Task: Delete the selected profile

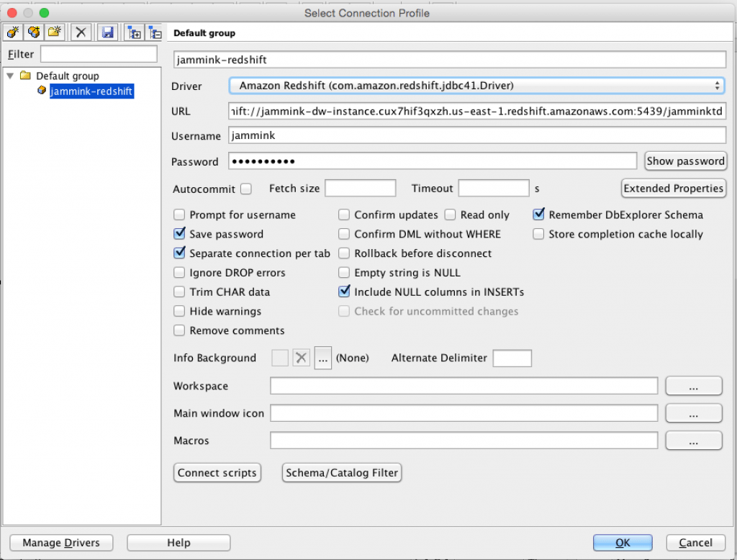Action: 81,32
